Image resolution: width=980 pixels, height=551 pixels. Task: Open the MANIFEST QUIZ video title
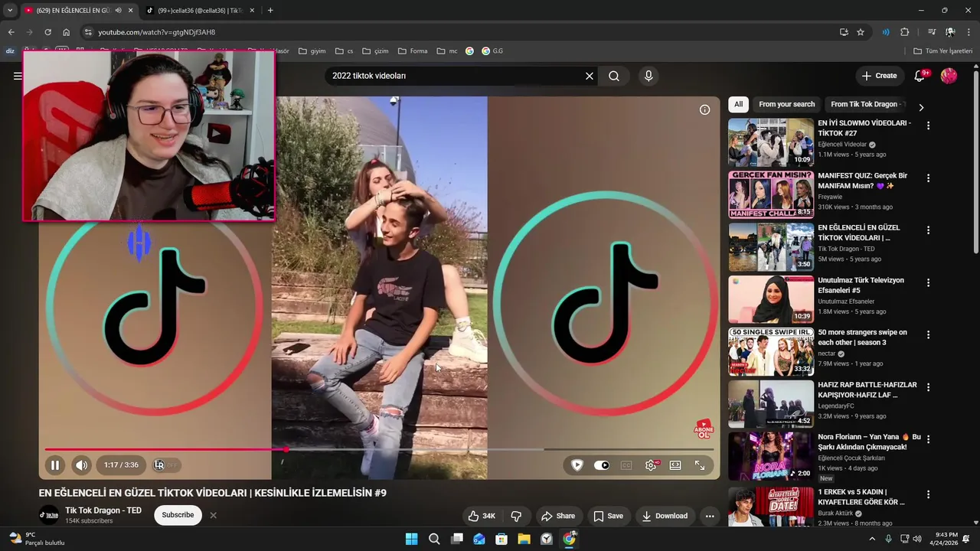click(x=862, y=181)
